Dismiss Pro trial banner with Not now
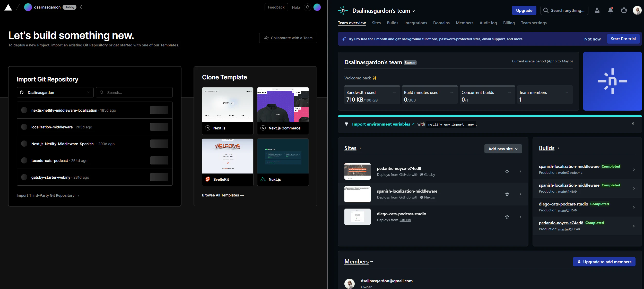 pyautogui.click(x=593, y=39)
